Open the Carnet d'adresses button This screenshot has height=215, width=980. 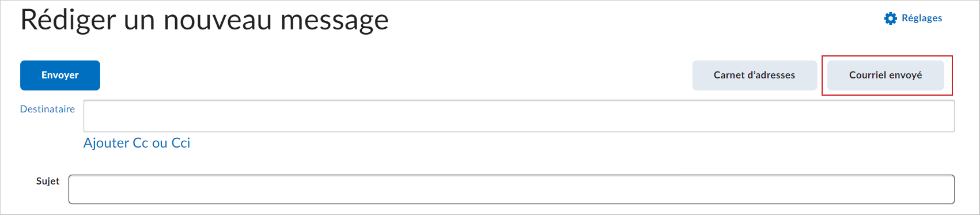coord(754,76)
